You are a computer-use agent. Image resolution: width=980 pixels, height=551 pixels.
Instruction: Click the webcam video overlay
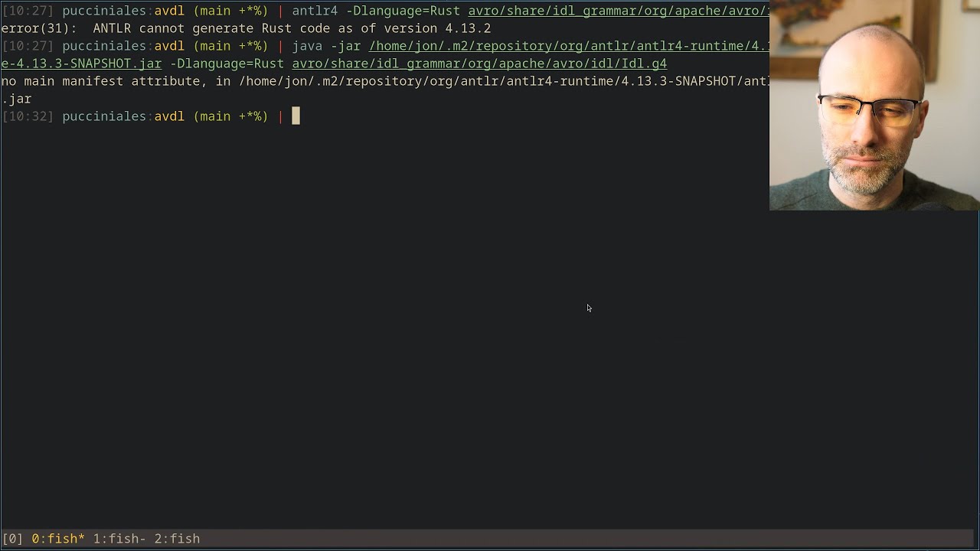click(873, 106)
